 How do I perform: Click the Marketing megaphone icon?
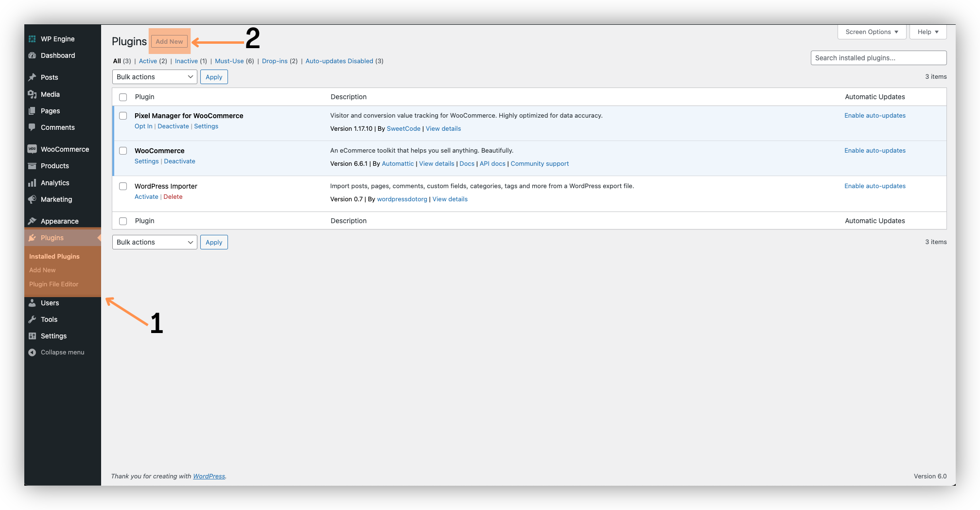pyautogui.click(x=32, y=199)
